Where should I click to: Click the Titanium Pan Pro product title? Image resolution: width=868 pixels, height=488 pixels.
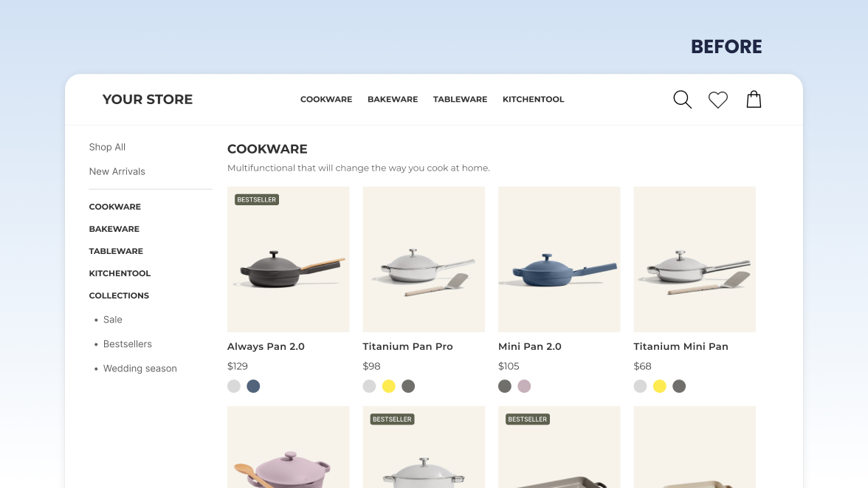407,346
